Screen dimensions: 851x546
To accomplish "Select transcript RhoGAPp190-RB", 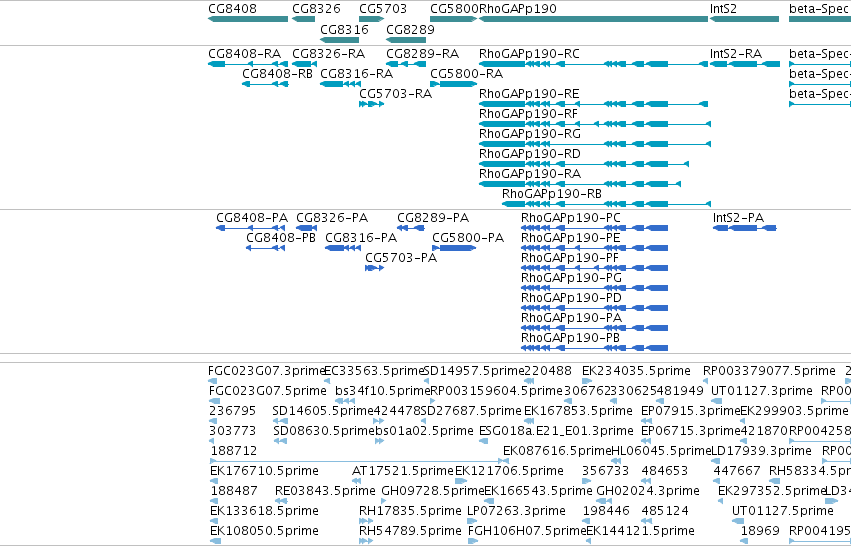I will [606, 204].
